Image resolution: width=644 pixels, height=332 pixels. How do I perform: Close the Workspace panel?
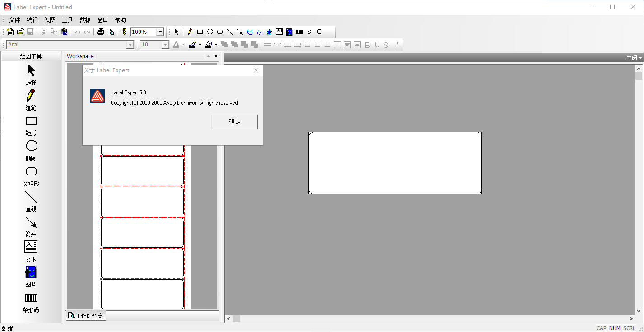tap(216, 56)
